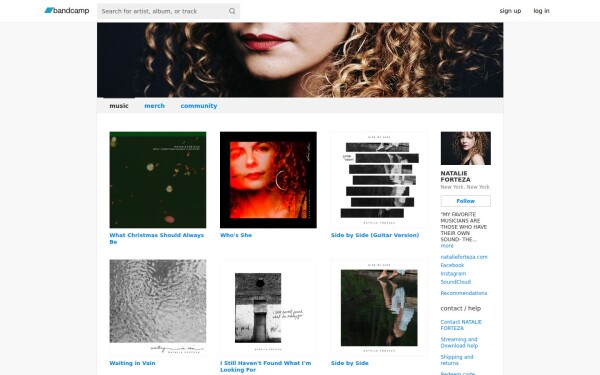Image resolution: width=600 pixels, height=375 pixels.
Task: Select the music tab
Action: 119,106
